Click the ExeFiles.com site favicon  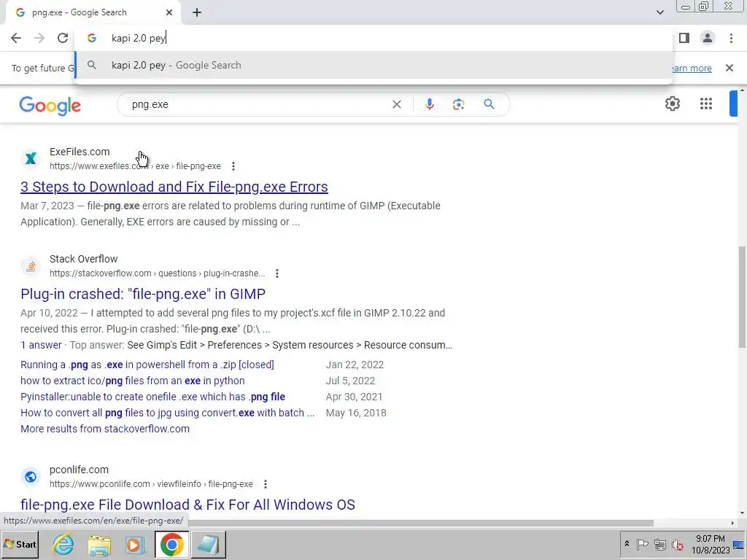(x=31, y=158)
